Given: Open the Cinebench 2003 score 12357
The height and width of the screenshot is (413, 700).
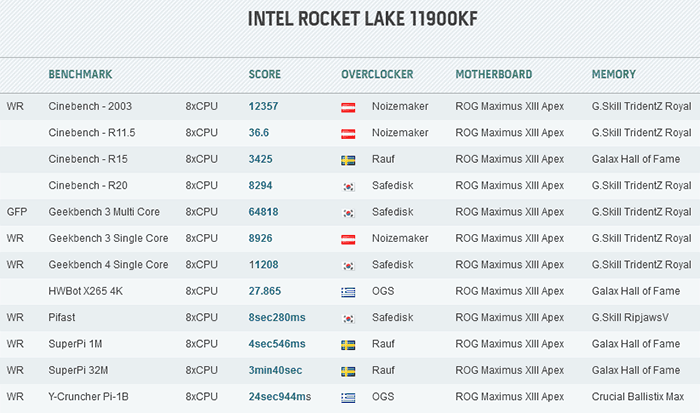Looking at the screenshot, I should click(263, 106).
